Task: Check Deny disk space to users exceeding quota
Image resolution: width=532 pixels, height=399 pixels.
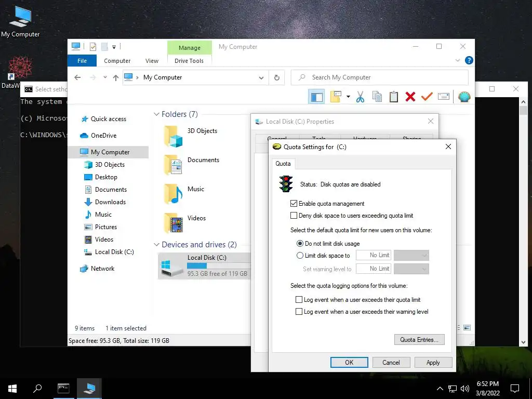Action: click(x=294, y=216)
